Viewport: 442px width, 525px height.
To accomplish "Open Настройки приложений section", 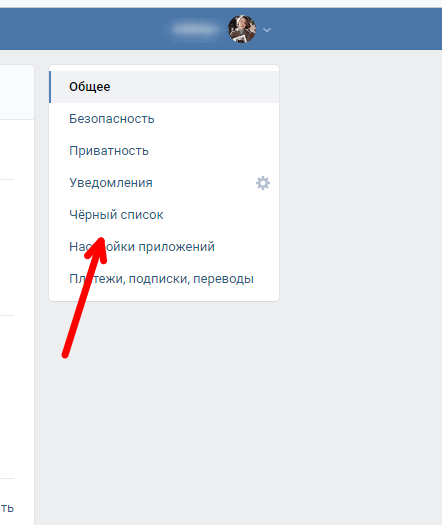I will [x=164, y=247].
